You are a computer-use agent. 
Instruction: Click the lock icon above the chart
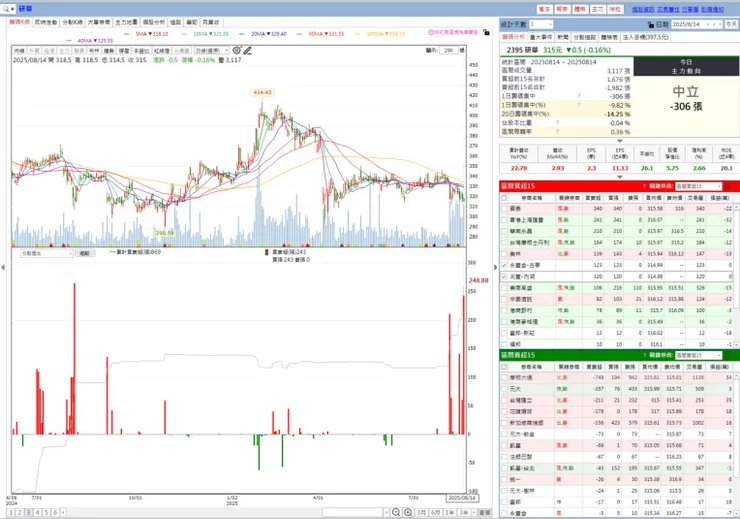[486, 33]
